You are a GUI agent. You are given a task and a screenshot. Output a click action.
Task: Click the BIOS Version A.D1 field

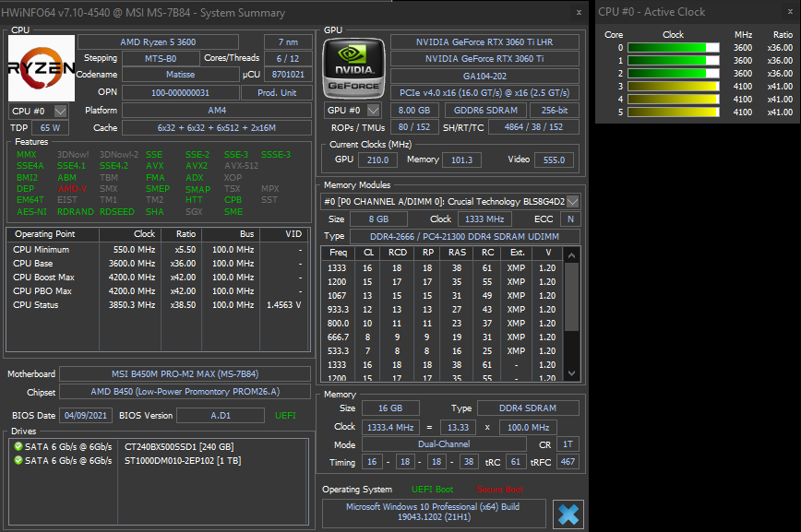coord(221,415)
